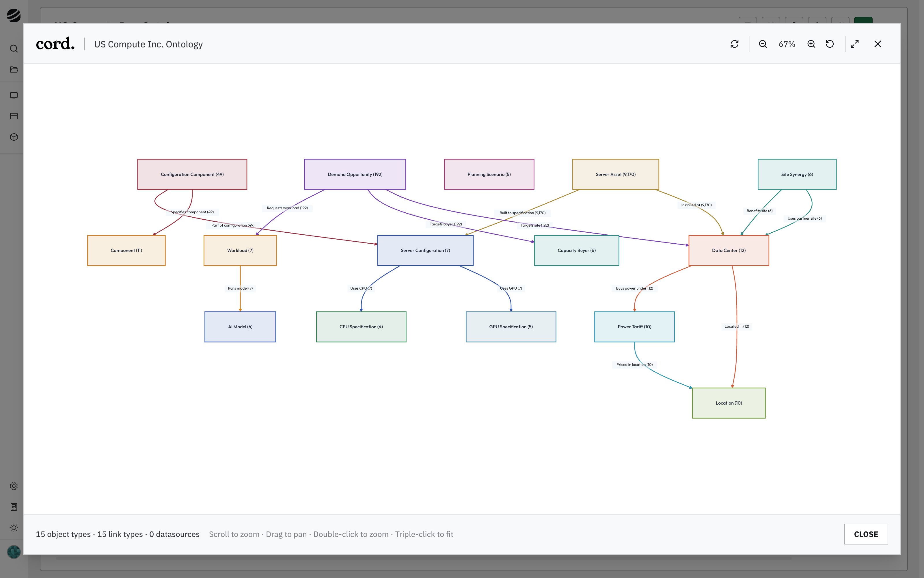
Task: Click the CLOSE button
Action: [866, 534]
